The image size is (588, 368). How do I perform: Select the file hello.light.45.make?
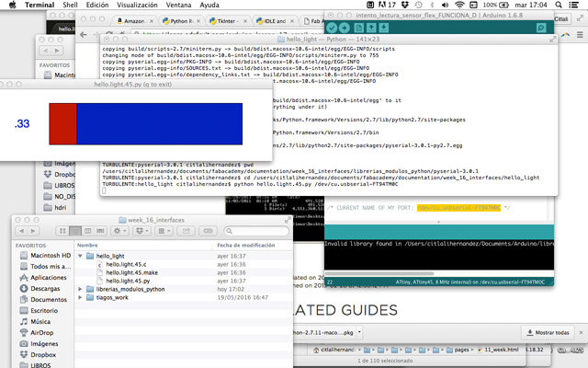pyautogui.click(x=131, y=272)
